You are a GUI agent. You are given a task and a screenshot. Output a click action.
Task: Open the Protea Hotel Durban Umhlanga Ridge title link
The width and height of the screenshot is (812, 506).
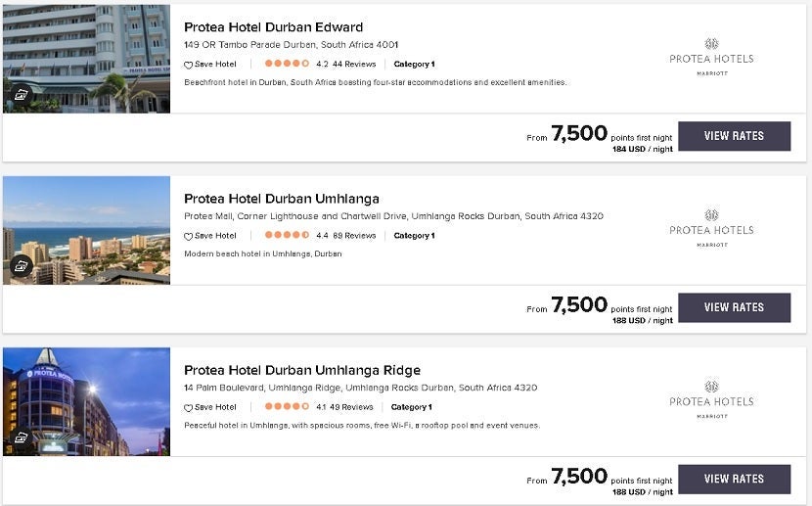coord(301,370)
